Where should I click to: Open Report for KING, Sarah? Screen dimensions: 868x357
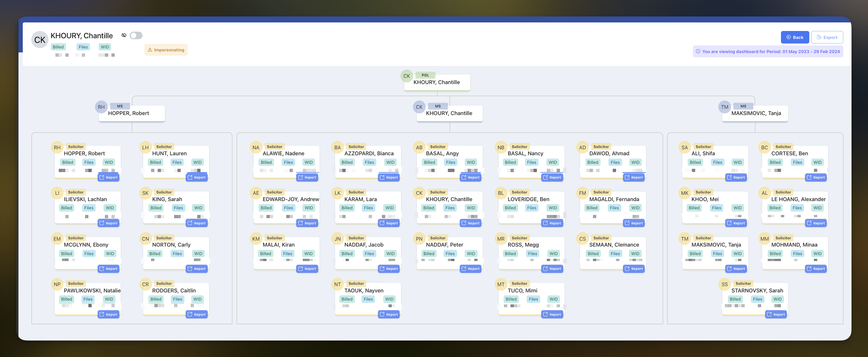point(197,223)
